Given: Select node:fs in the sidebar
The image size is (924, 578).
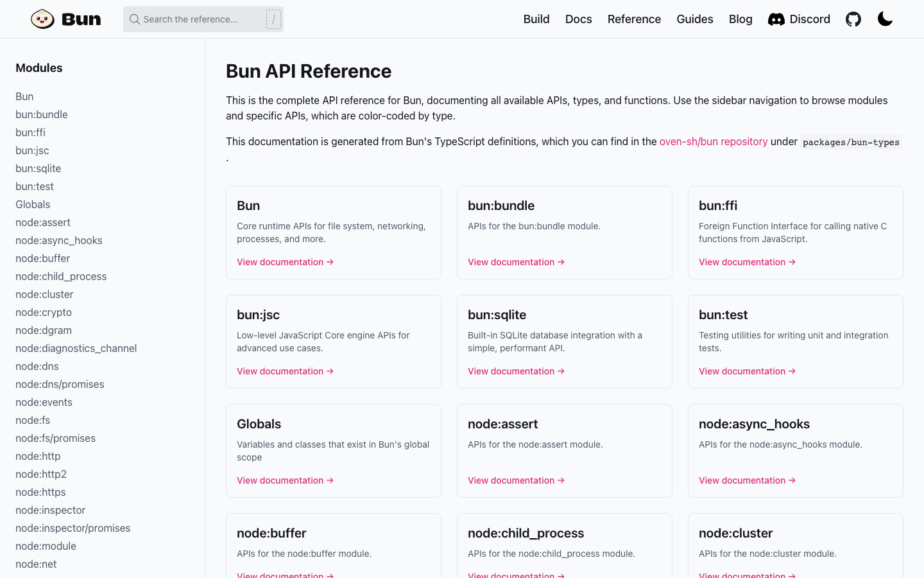Looking at the screenshot, I should tap(33, 420).
